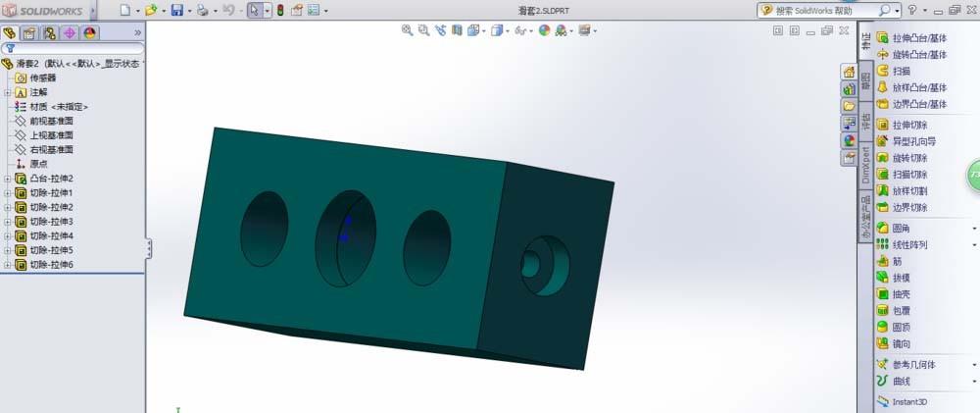980x413 pixels.
Task: Switch to DimXpertManager tab
Action: tap(70, 32)
